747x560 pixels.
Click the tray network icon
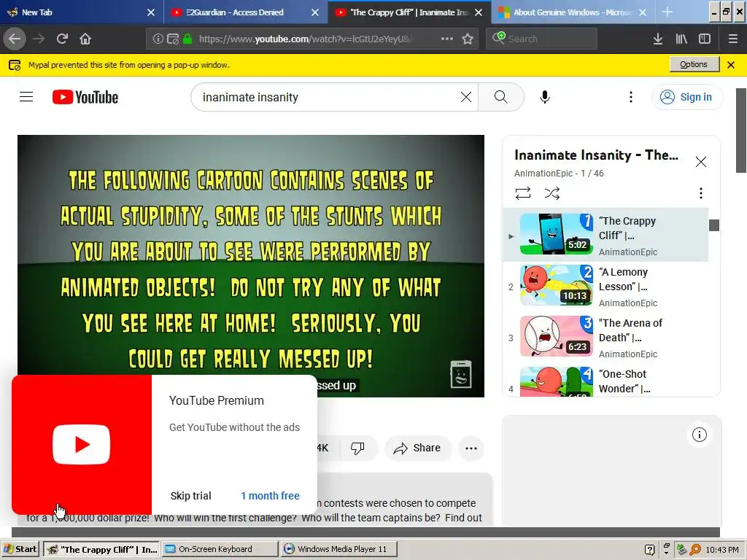coord(681,550)
